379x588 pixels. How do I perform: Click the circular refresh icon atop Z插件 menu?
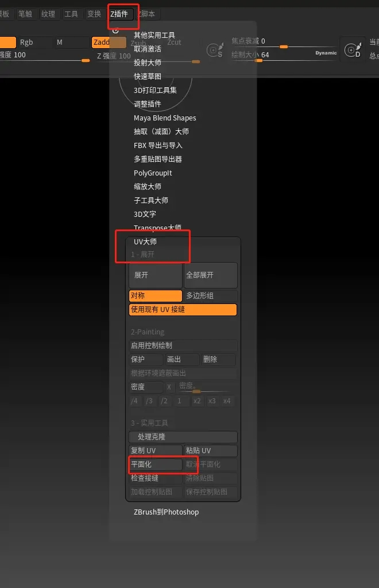coord(115,30)
